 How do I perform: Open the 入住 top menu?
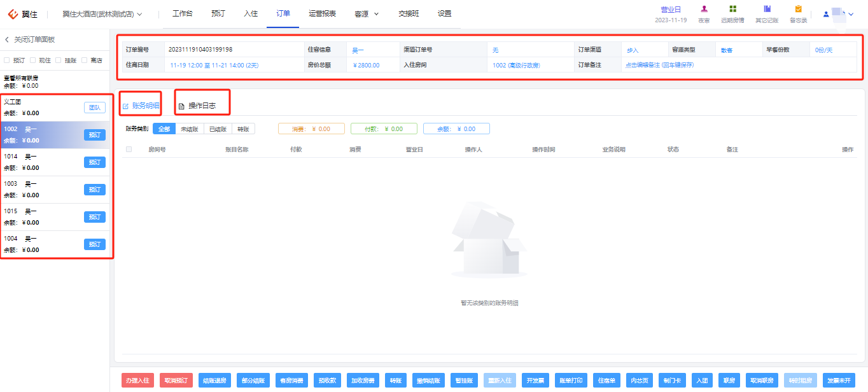tap(251, 13)
